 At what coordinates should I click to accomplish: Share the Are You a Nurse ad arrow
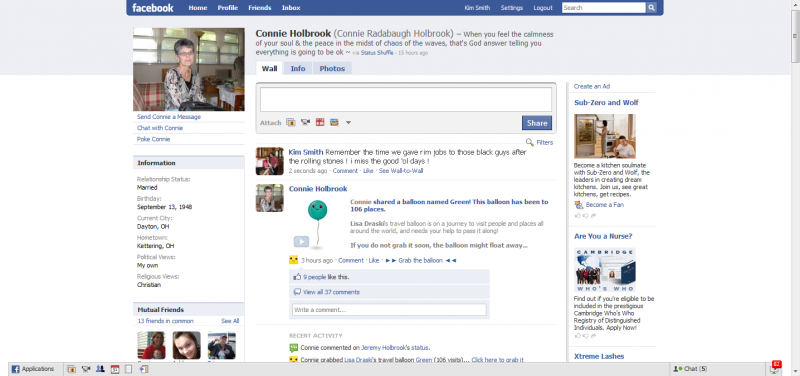[594, 336]
